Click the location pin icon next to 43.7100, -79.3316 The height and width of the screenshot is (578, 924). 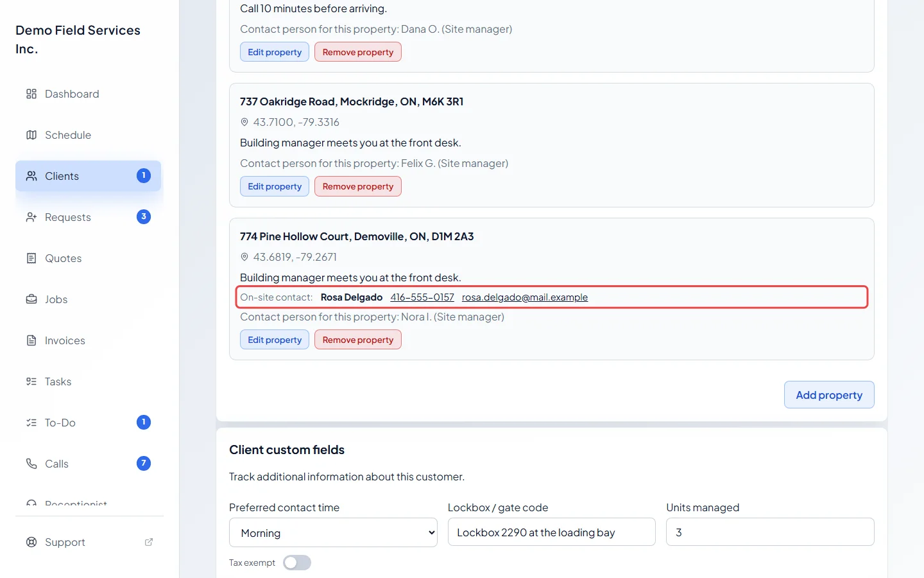pos(244,122)
